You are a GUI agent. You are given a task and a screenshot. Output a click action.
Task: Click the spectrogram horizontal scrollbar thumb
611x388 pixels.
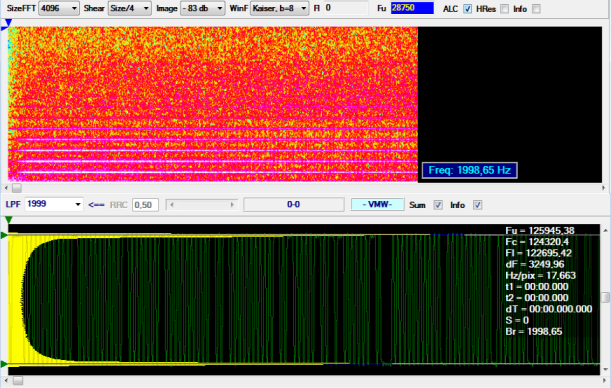tap(17, 188)
